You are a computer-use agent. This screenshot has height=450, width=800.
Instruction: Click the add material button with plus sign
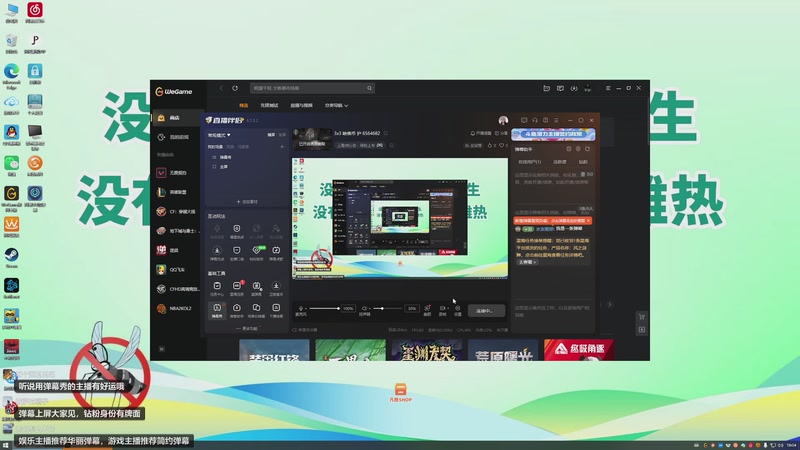[247, 202]
